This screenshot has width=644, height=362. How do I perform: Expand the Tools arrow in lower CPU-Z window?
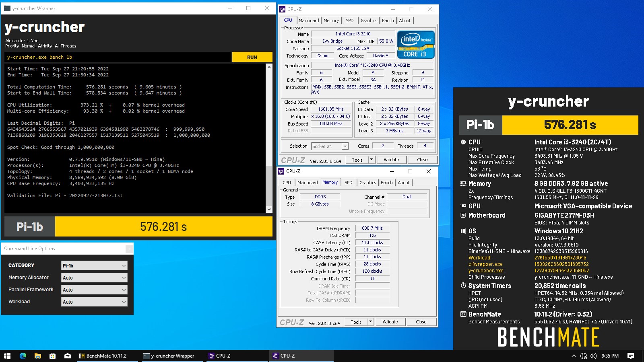point(370,322)
